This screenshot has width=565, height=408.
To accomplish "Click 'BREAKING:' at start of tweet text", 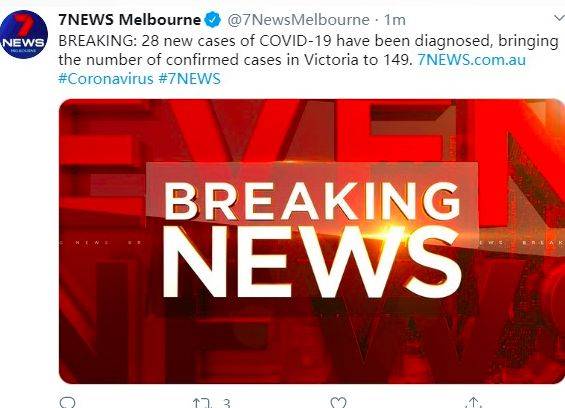I will 98,41.
